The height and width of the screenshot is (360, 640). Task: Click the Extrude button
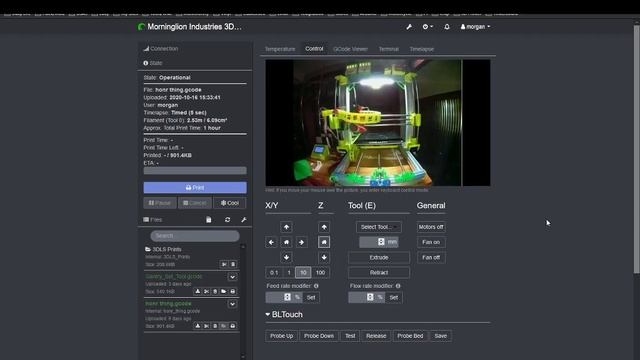[379, 258]
